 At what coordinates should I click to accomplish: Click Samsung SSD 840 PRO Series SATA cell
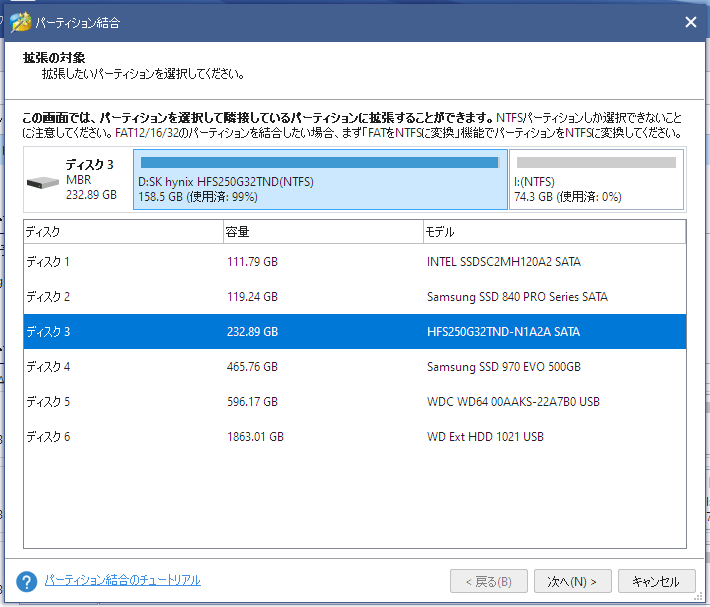pos(517,296)
